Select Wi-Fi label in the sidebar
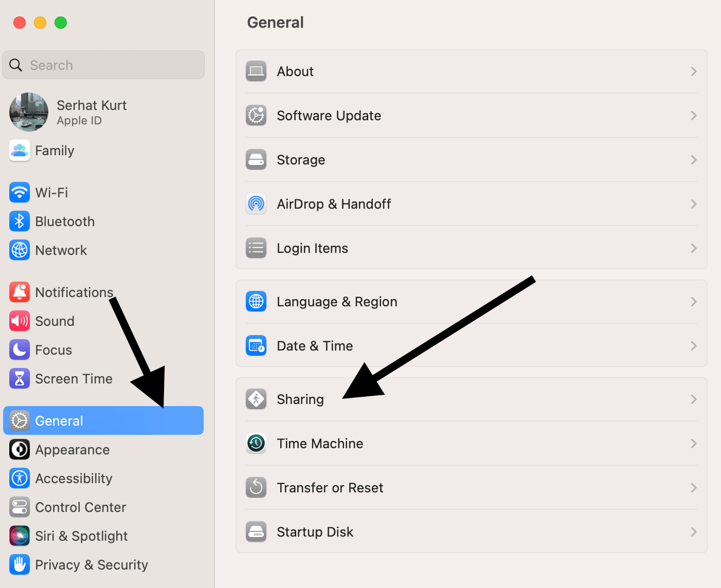The height and width of the screenshot is (588, 721). click(51, 193)
